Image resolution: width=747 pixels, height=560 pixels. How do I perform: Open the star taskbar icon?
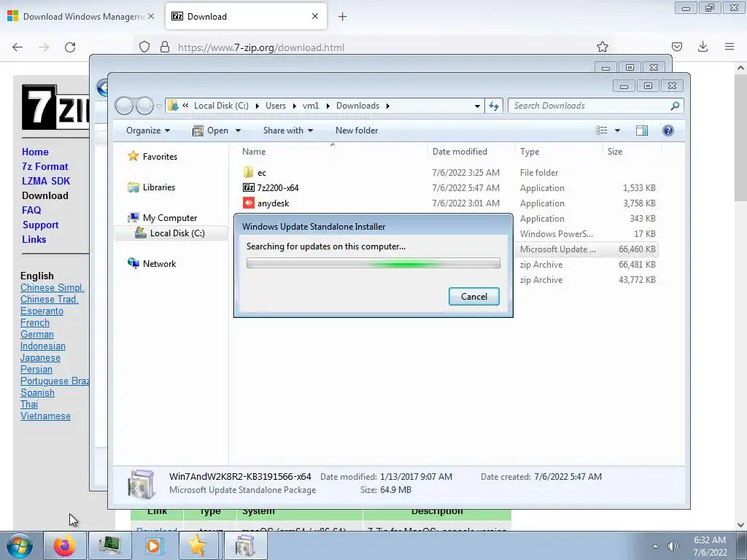(x=198, y=545)
